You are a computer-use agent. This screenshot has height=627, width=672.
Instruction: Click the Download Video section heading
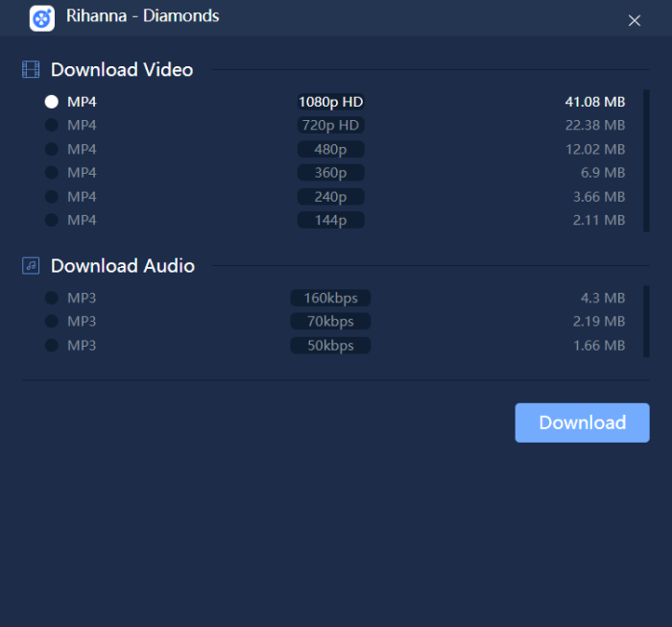coord(122,69)
